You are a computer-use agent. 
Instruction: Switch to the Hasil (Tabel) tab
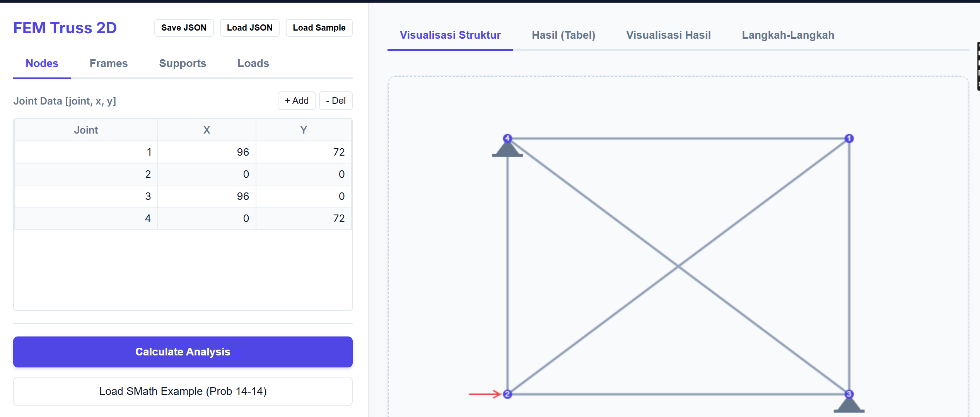563,35
